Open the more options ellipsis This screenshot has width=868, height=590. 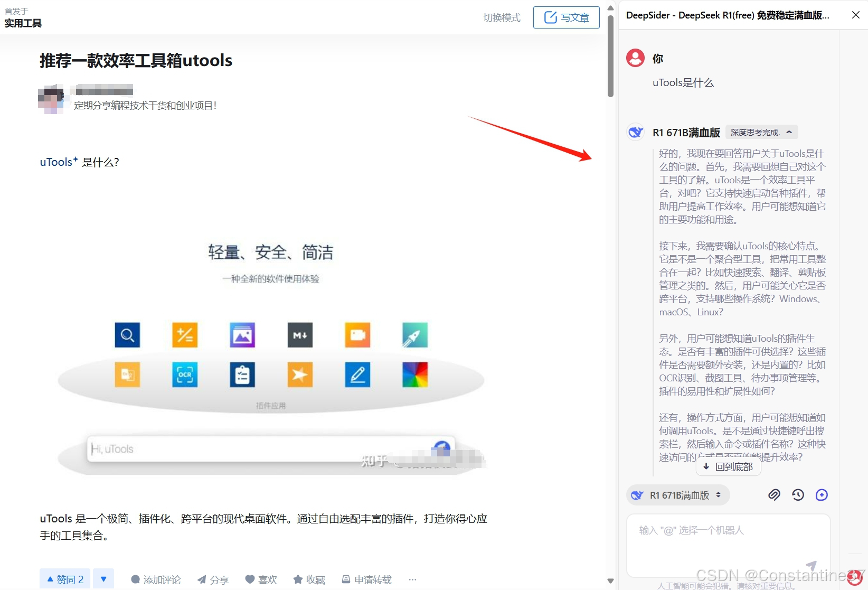pos(412,579)
